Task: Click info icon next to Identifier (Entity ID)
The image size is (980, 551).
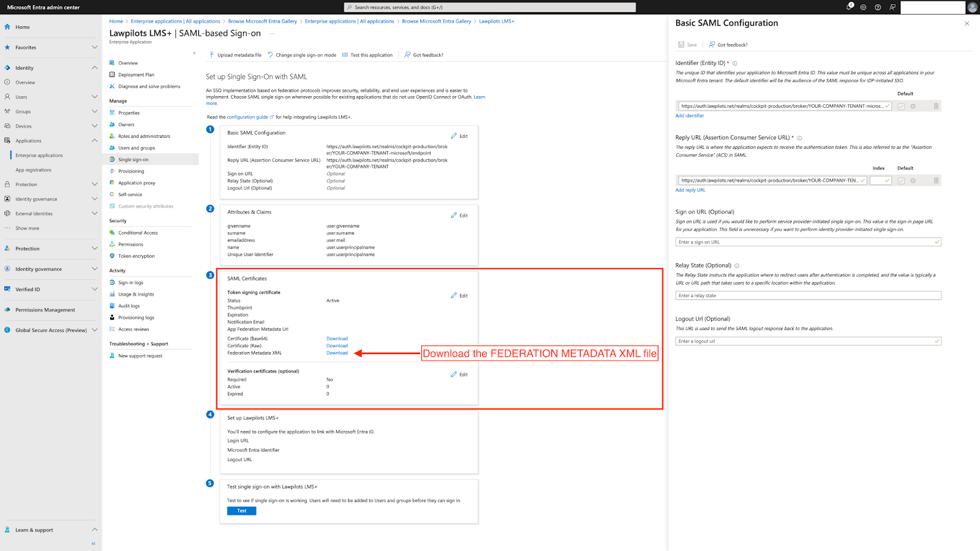Action: [735, 63]
